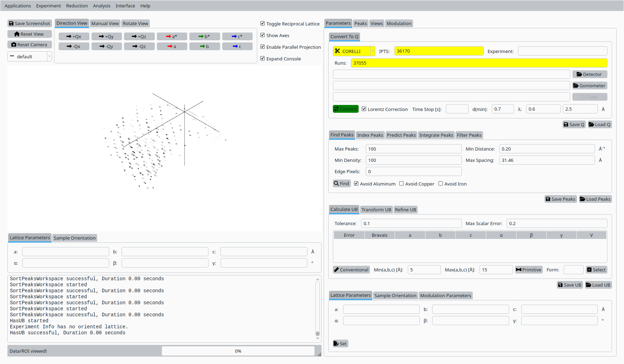Click the Max Peaks input field

point(413,149)
